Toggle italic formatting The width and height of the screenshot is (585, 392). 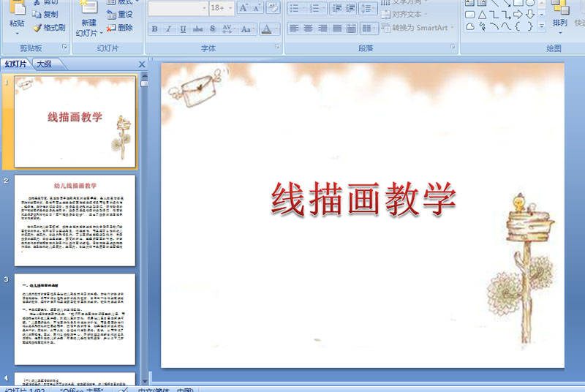point(169,29)
